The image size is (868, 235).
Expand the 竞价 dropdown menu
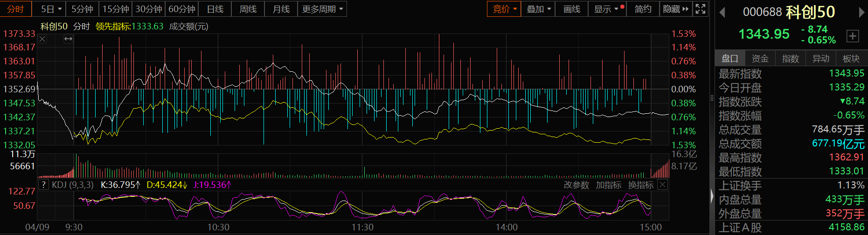click(504, 9)
